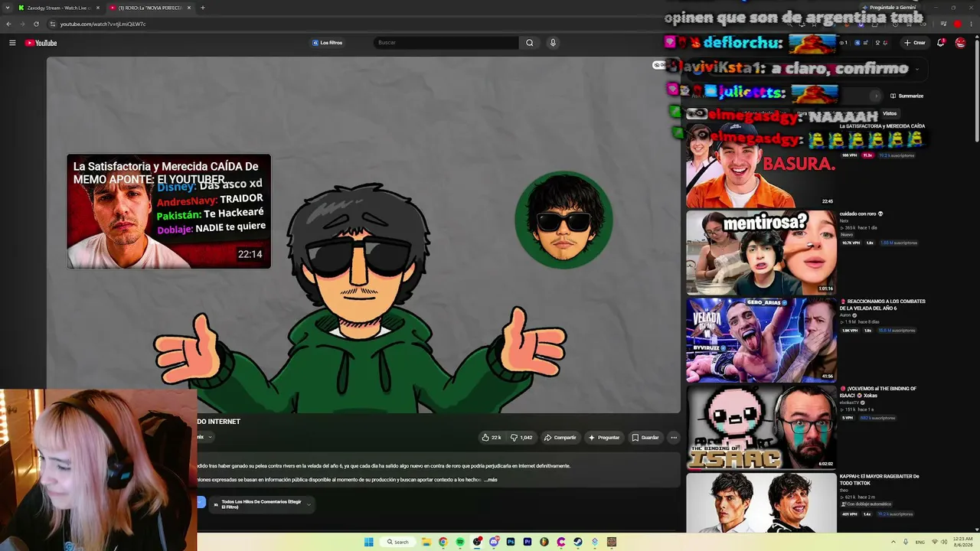
Task: Open Photoshop from the taskbar
Action: pos(511,542)
